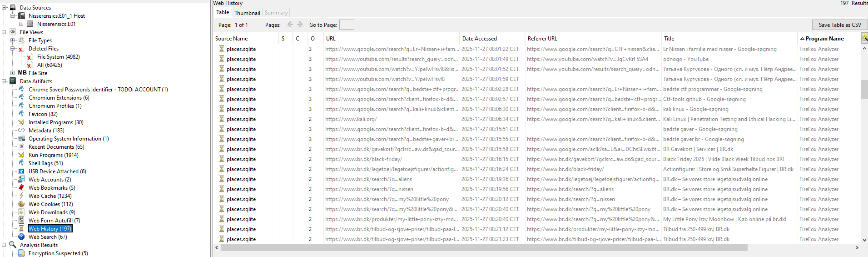868x257 pixels.
Task: Sort by the Program Name column header
Action: [829, 39]
